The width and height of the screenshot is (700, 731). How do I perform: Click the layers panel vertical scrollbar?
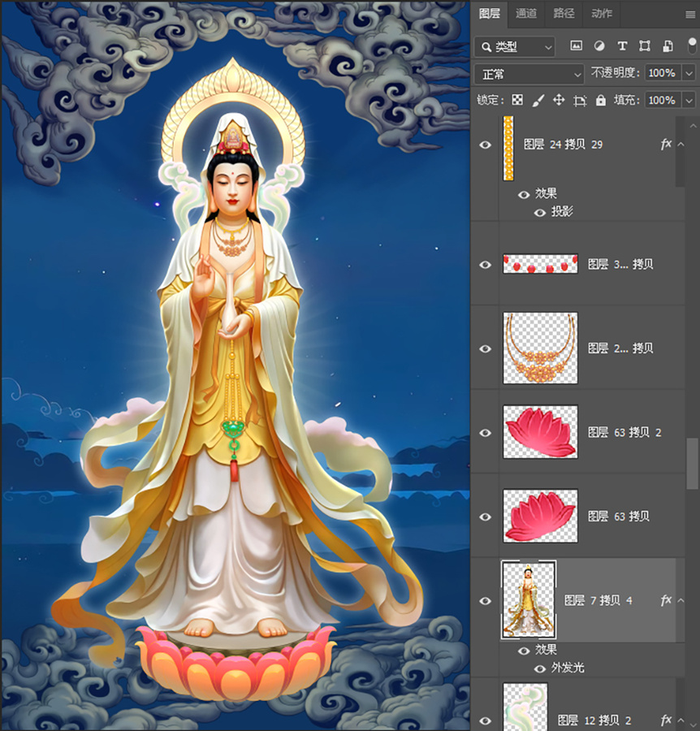click(x=693, y=464)
